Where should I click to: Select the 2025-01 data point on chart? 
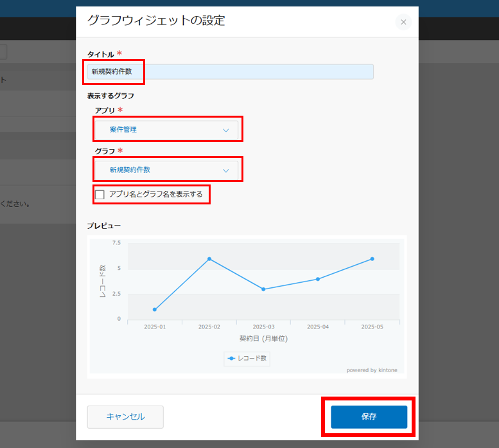pyautogui.click(x=155, y=309)
